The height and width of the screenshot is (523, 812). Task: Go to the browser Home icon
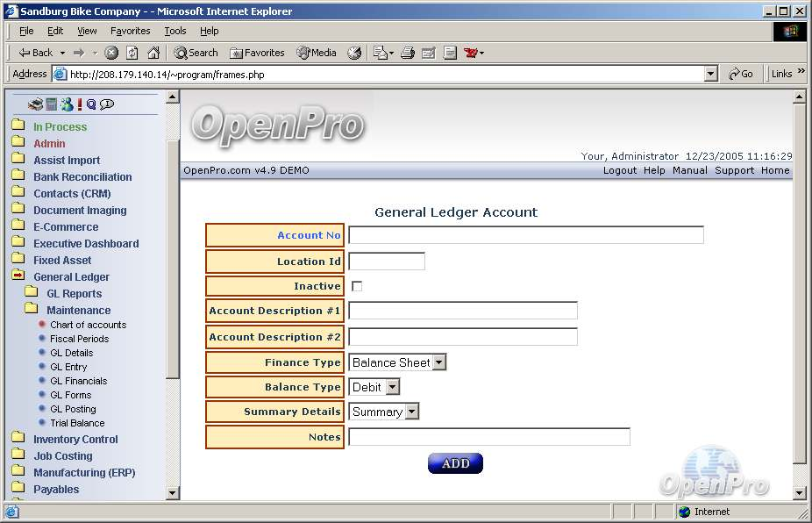point(153,53)
